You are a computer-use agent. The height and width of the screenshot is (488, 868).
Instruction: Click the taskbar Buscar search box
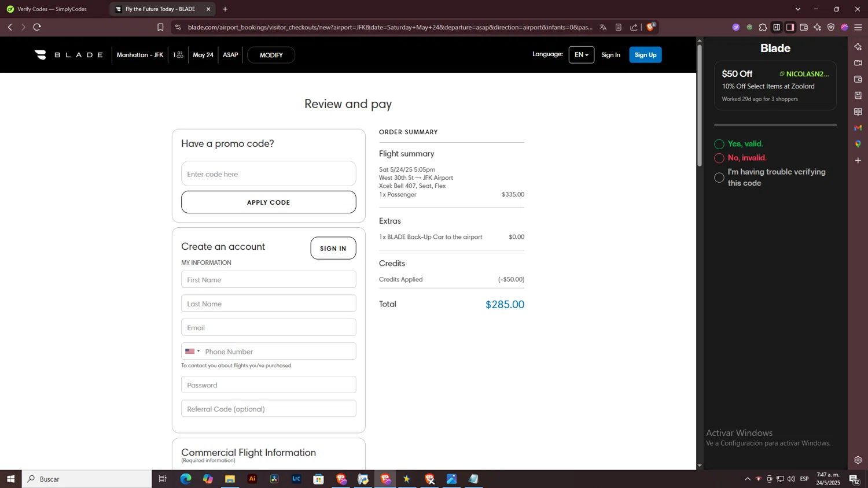[x=87, y=479]
